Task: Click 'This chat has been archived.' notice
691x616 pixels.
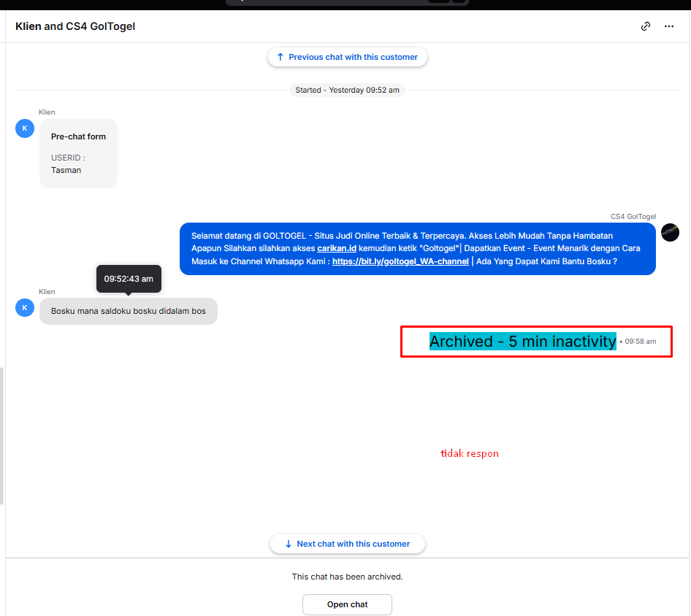Action: pyautogui.click(x=347, y=577)
